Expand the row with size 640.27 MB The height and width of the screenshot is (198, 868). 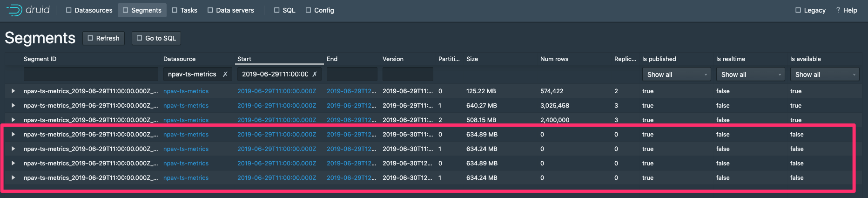pos(13,105)
